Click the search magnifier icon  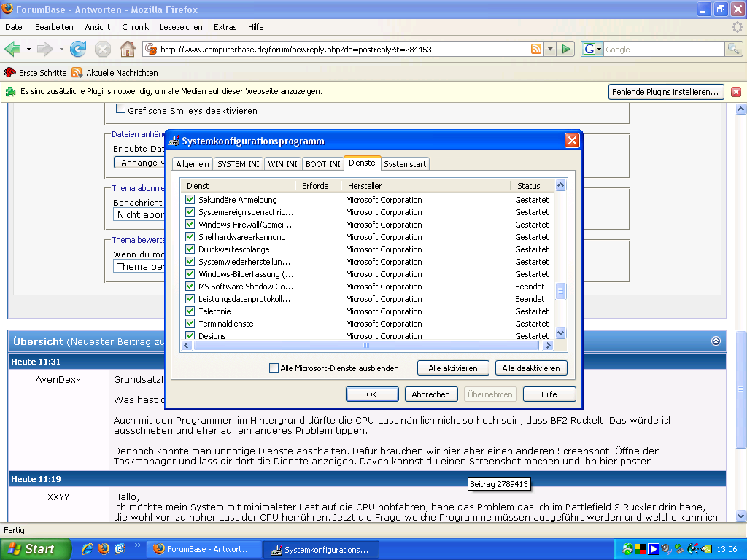coord(733,49)
